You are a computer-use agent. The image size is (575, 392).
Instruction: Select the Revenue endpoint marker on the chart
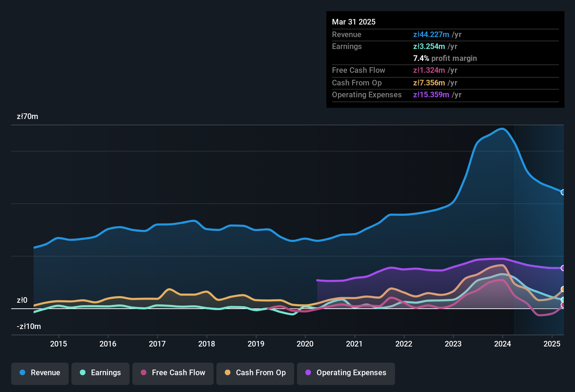click(563, 192)
